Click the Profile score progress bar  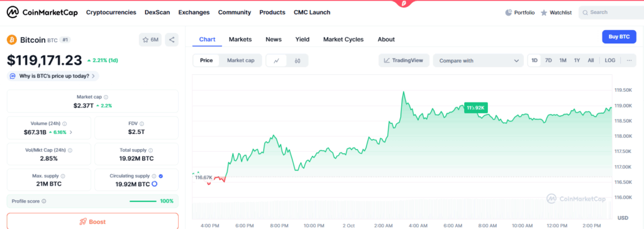click(x=143, y=201)
